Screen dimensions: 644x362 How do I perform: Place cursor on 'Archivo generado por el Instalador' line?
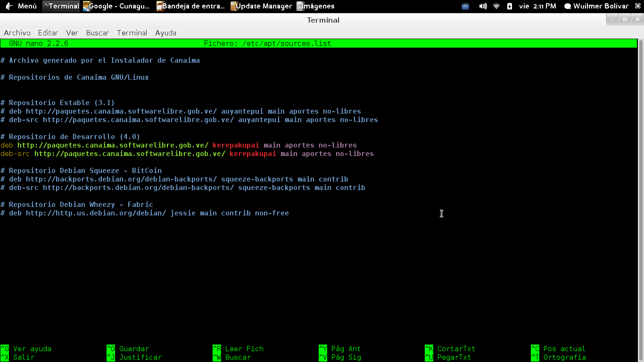tap(100, 60)
